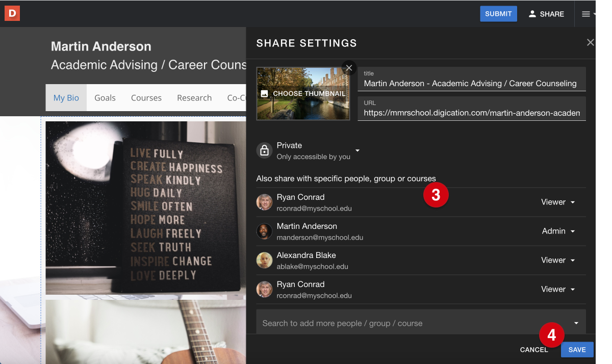Click the SHARE button label
Viewport: 612px width, 364px height.
552,14
